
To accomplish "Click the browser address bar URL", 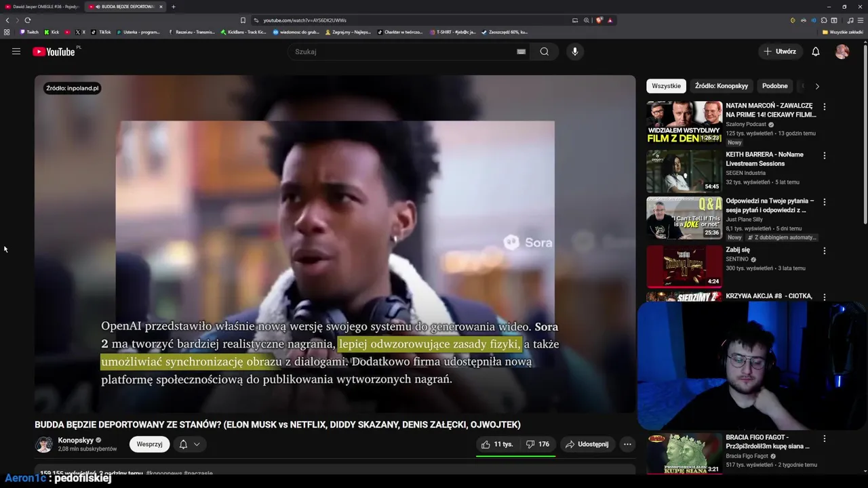I will [304, 20].
